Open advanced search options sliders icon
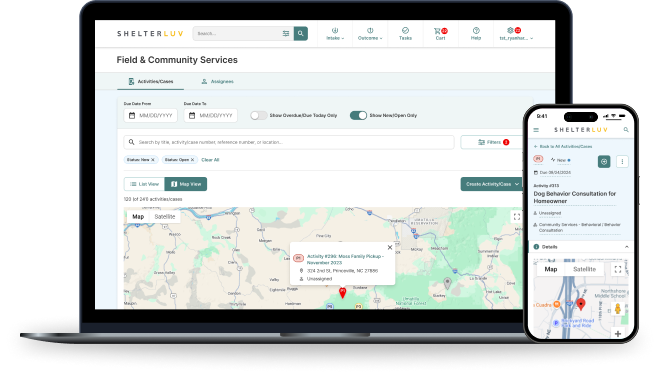660x374 pixels. [286, 33]
